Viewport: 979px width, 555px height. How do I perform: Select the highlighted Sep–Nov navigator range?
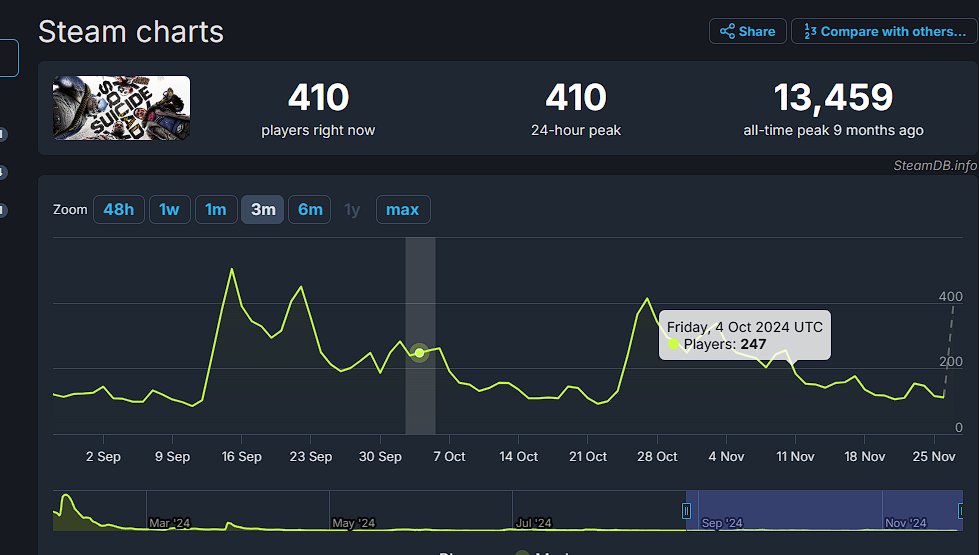824,510
